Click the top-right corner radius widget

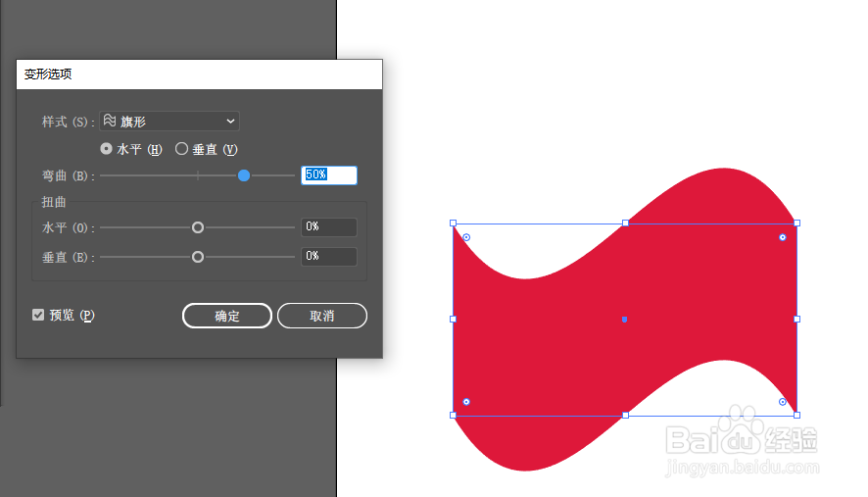tap(782, 237)
